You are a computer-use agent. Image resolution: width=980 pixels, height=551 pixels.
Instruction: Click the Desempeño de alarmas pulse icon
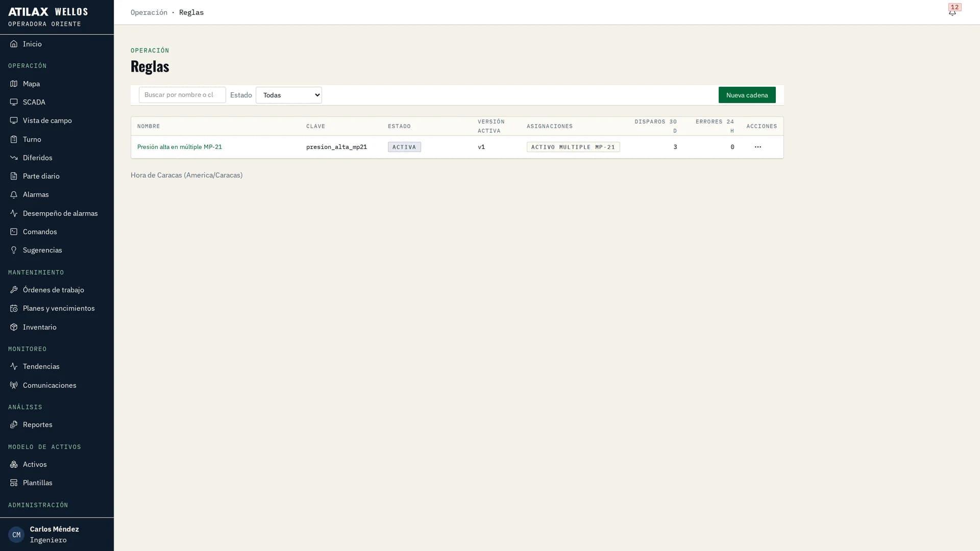pos(14,213)
